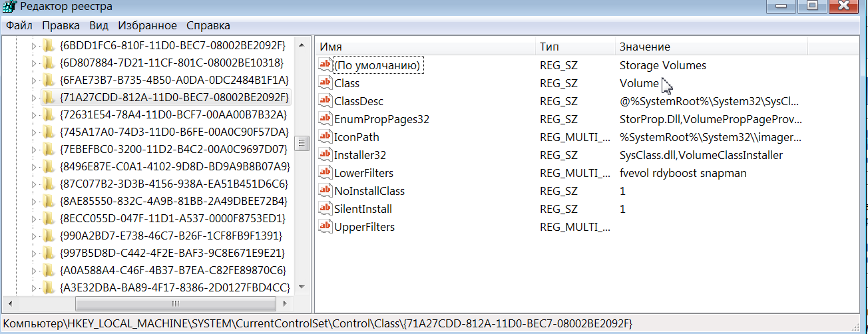Expand the {6FAE73B7-B735-4B50-A0DA-0DC2484B1F1A} key
This screenshot has width=868, height=334.
35,81
